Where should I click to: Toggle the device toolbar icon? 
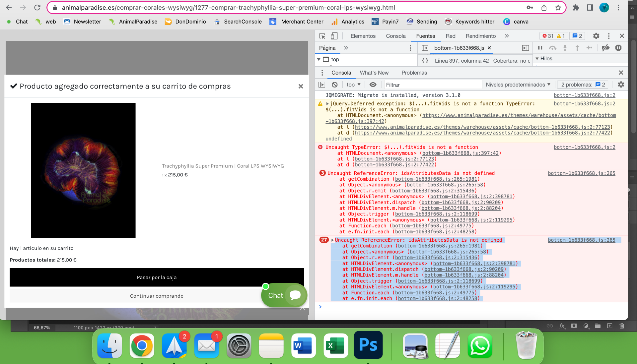coord(334,36)
